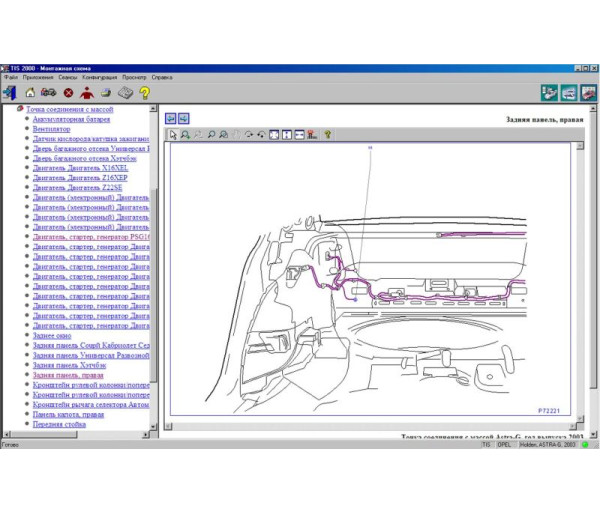Select the arrow pointer tool above the diagram
600x514 pixels.
tap(173, 134)
